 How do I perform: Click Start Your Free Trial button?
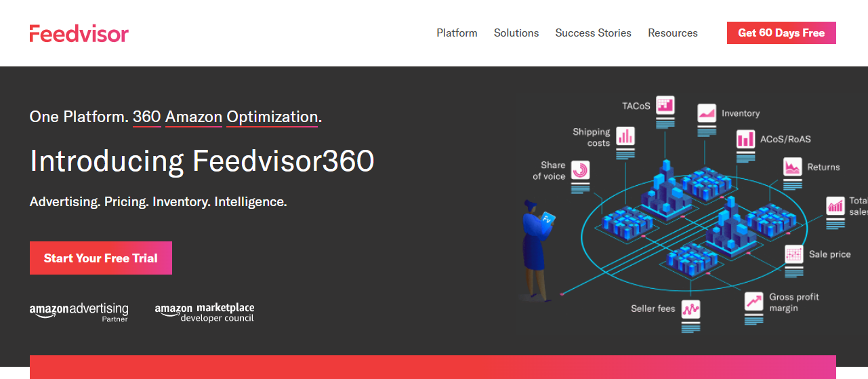click(101, 258)
